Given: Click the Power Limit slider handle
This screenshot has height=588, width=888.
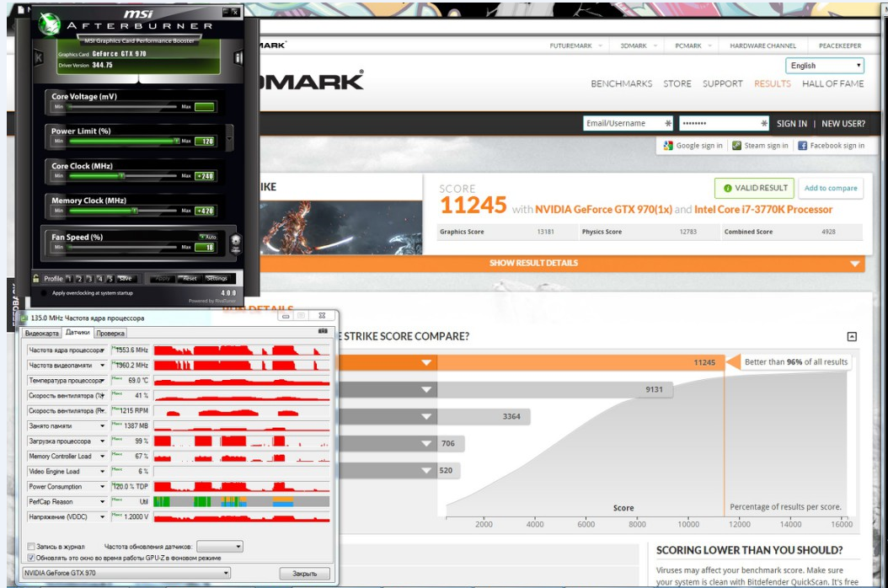Looking at the screenshot, I should pos(176,141).
